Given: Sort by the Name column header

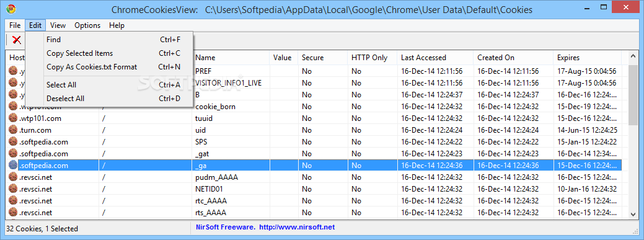Looking at the screenshot, I should click(x=231, y=58).
